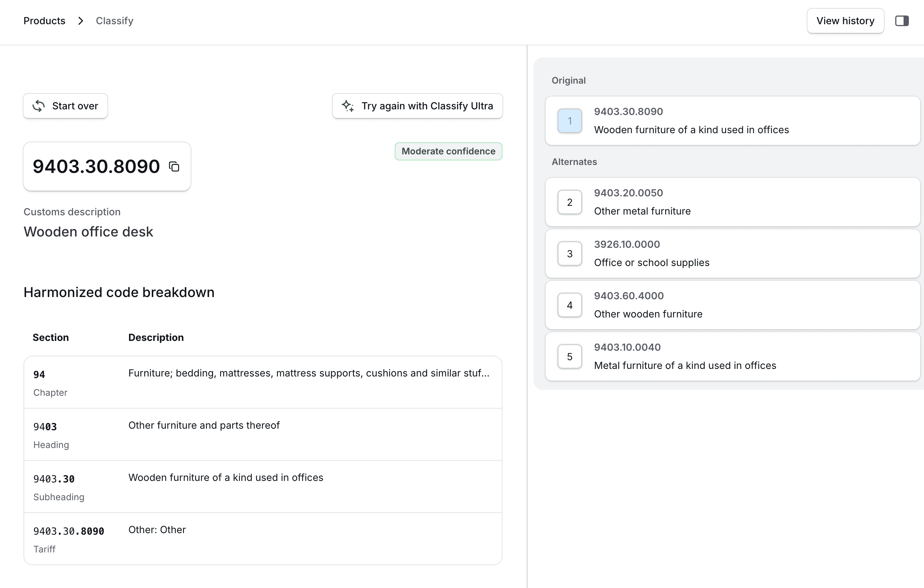Click the Classify breadcrumb item
Screen dimensions: 924x588
pyautogui.click(x=114, y=21)
